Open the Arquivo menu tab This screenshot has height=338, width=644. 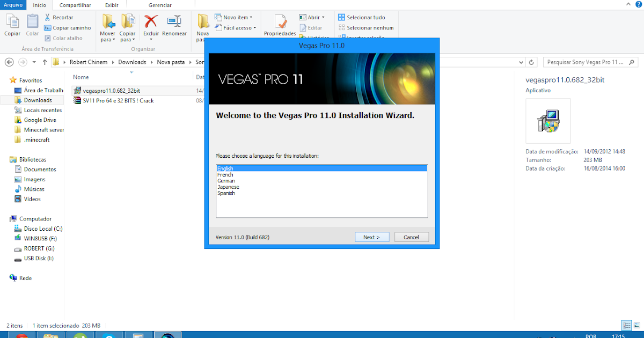(13, 5)
